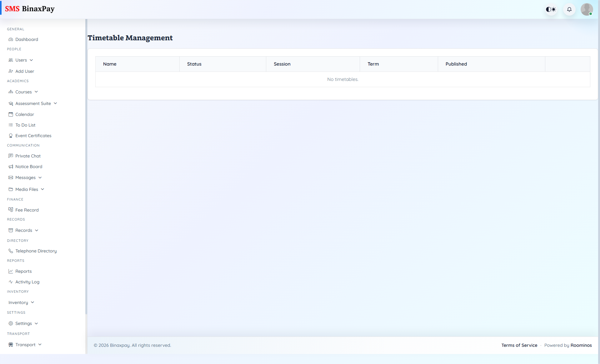Click the Notice Board megaphone icon
600x364 pixels.
[x=11, y=167]
